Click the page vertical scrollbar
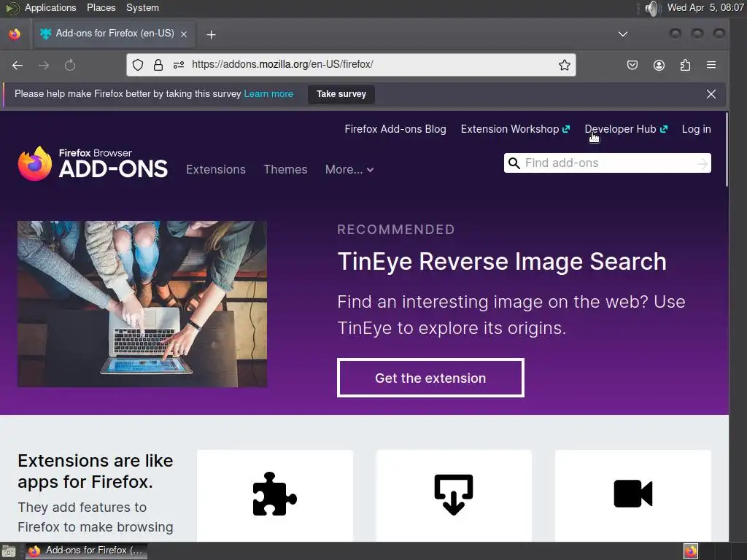Screen dimensions: 747x560 click(727, 150)
